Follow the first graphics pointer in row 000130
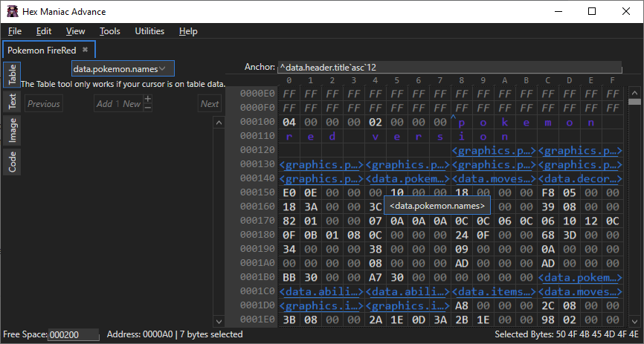 pyautogui.click(x=321, y=165)
